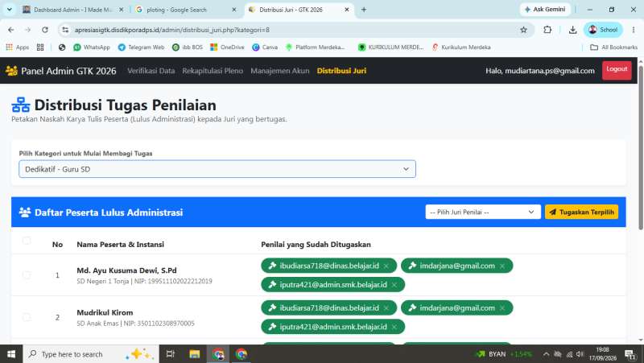Open the Extensions puzzle icon

coord(547,30)
